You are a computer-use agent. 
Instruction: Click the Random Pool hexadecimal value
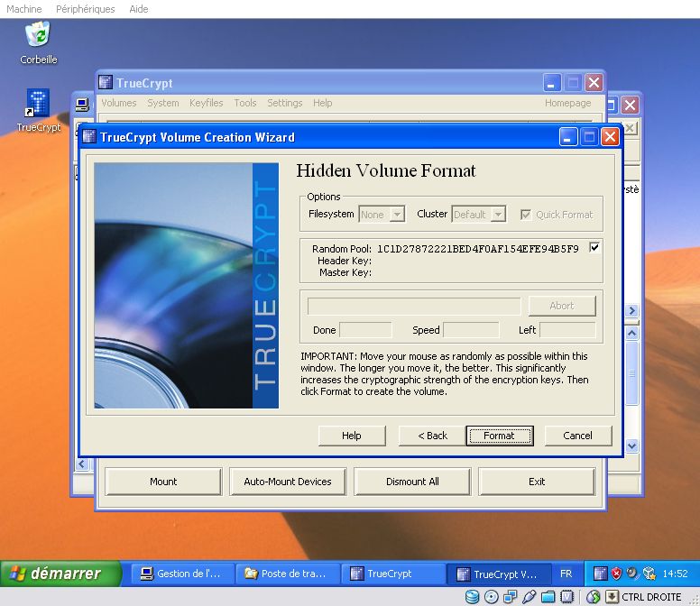point(478,249)
